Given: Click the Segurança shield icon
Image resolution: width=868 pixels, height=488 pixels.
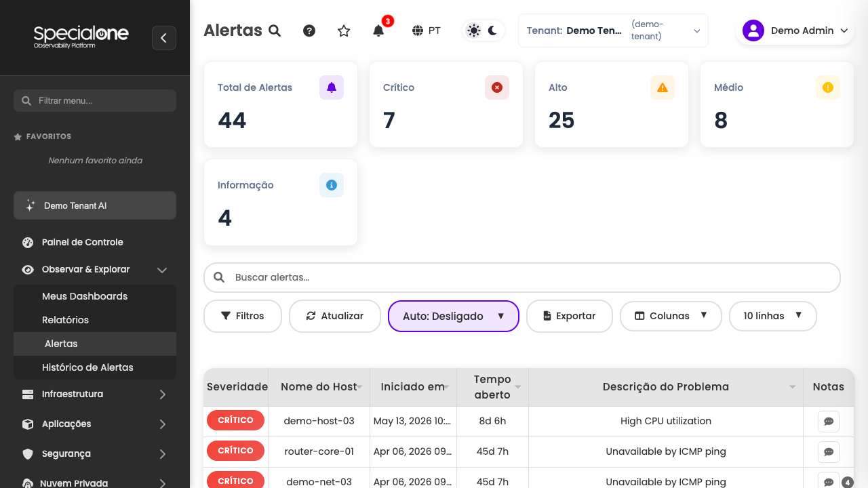Looking at the screenshot, I should [x=28, y=453].
